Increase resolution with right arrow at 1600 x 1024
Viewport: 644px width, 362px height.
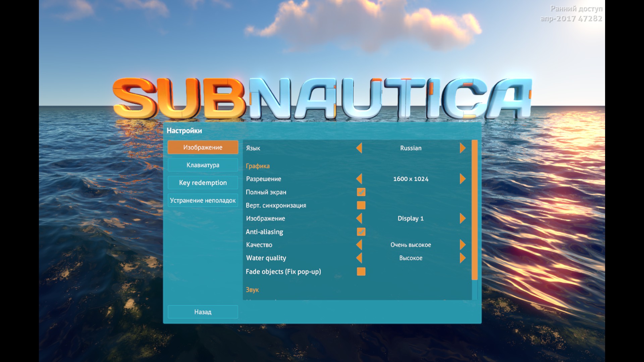463,179
